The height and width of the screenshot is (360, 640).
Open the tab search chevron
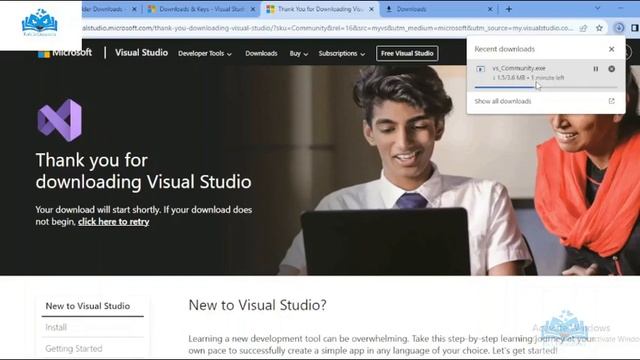coord(598,9)
